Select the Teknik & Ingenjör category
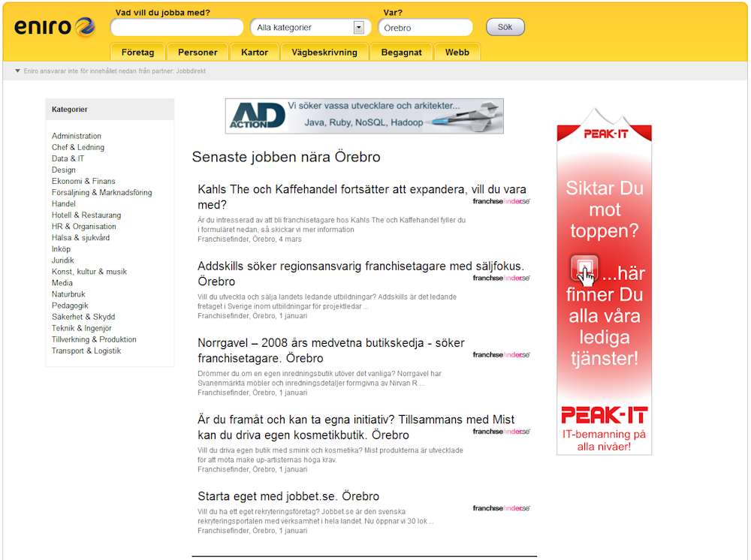Image resolution: width=751 pixels, height=560 pixels. [x=81, y=328]
